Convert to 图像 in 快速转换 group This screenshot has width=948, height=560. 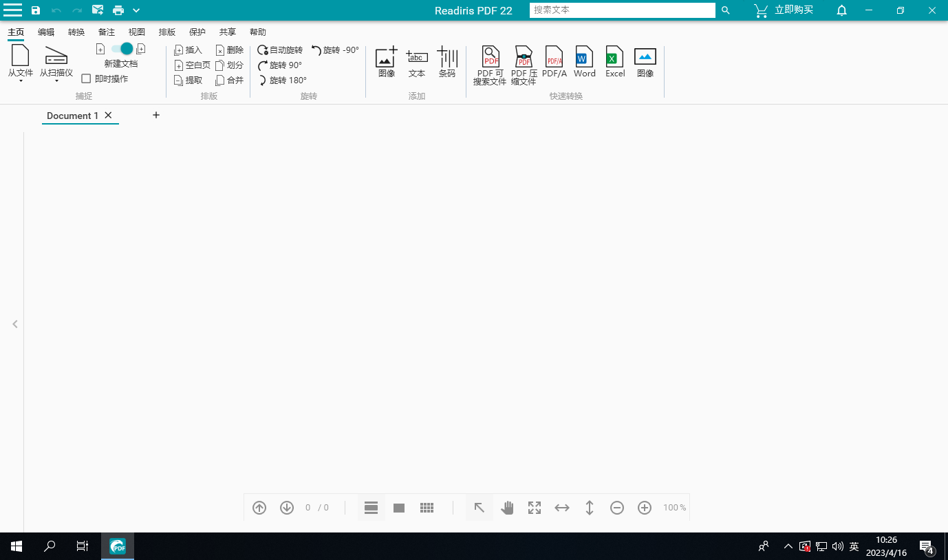[x=645, y=62]
